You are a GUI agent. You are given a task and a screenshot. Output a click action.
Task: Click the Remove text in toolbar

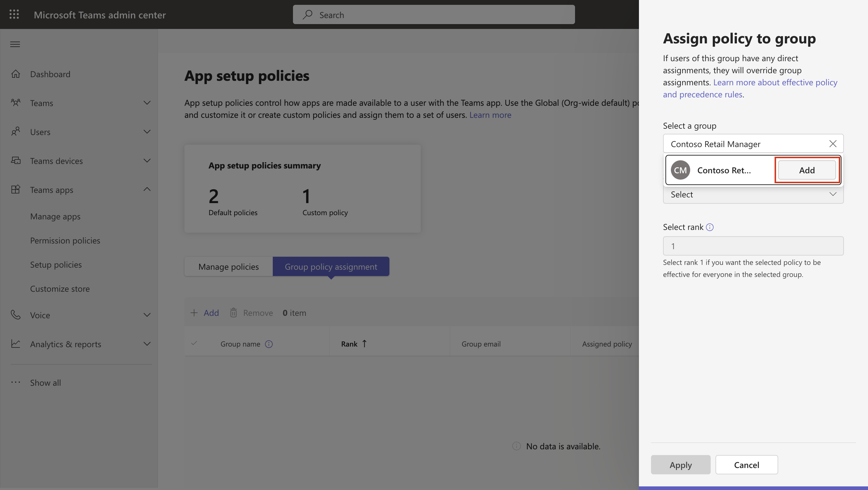point(258,313)
